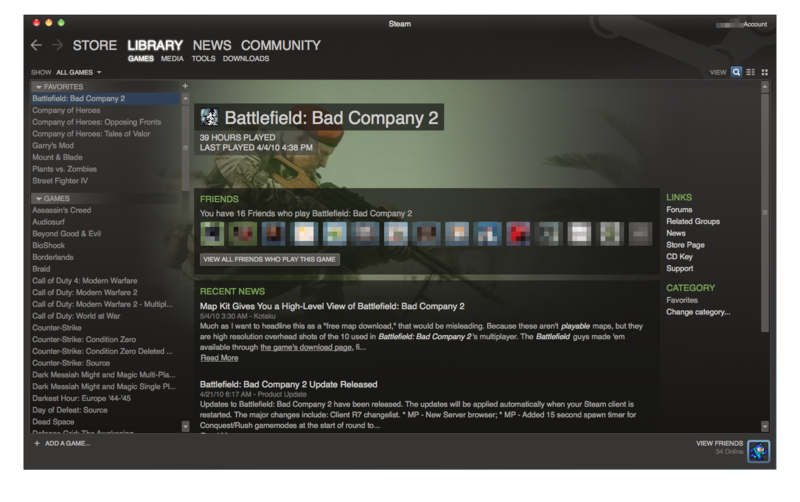This screenshot has width=800, height=502.
Task: Click Favorites under Category
Action: point(682,300)
